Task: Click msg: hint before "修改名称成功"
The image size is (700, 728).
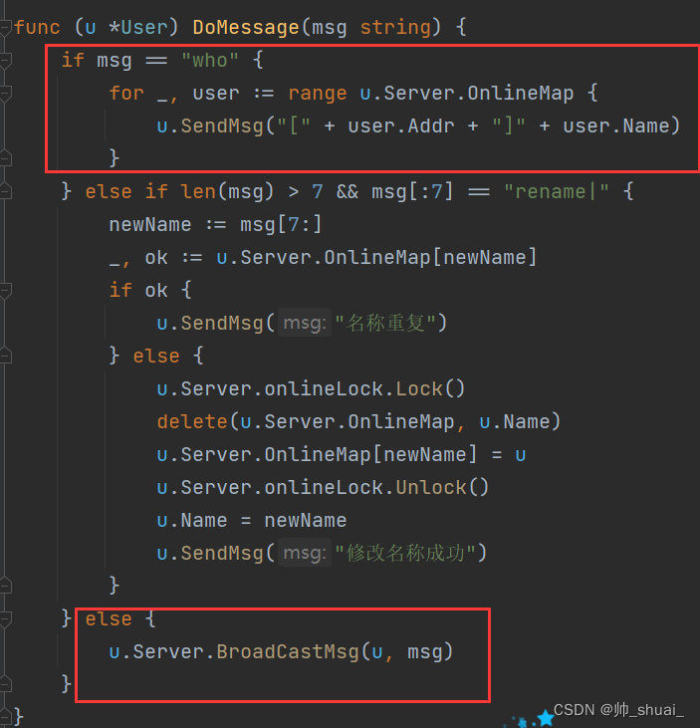Action: 305,554
